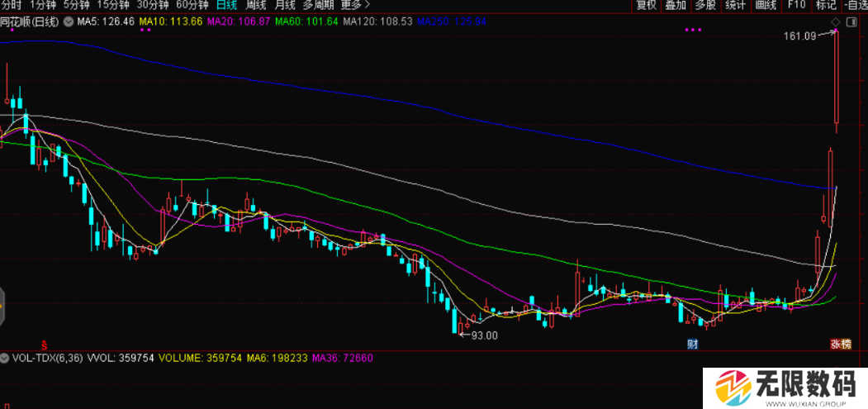Image resolution: width=868 pixels, height=409 pixels.
Task: Select the 1分钟 period tab
Action: [42, 6]
